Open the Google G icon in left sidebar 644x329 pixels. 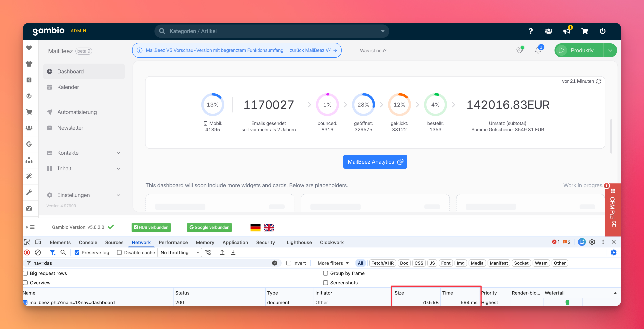(x=29, y=144)
